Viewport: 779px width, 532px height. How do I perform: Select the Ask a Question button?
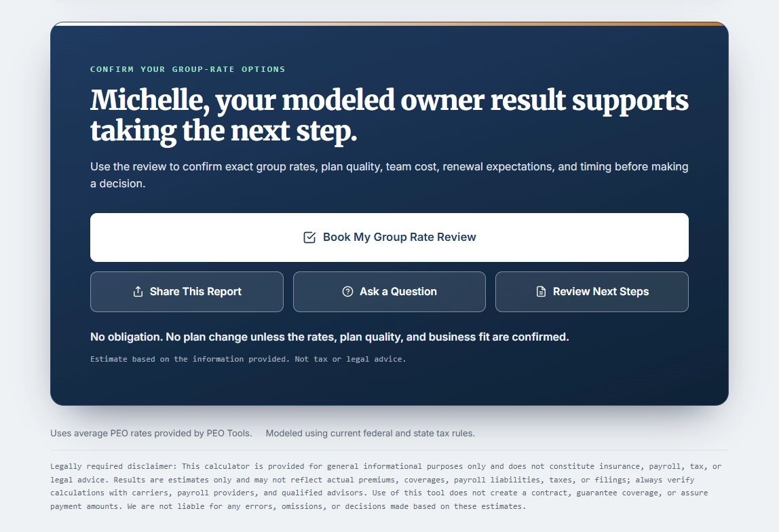point(389,292)
